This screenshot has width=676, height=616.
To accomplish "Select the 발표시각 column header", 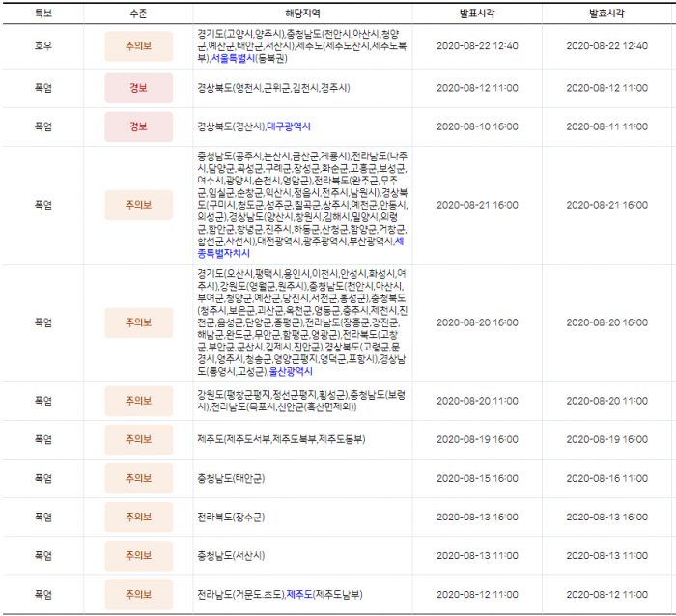I will tap(477, 14).
